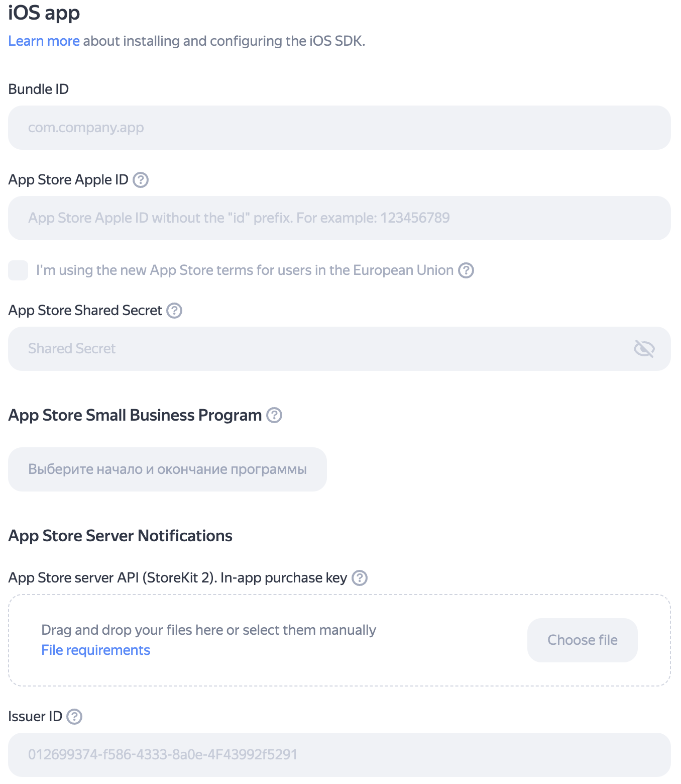The image size is (681, 784).
Task: Toggle Shared Secret visibility eye icon
Action: tap(644, 349)
